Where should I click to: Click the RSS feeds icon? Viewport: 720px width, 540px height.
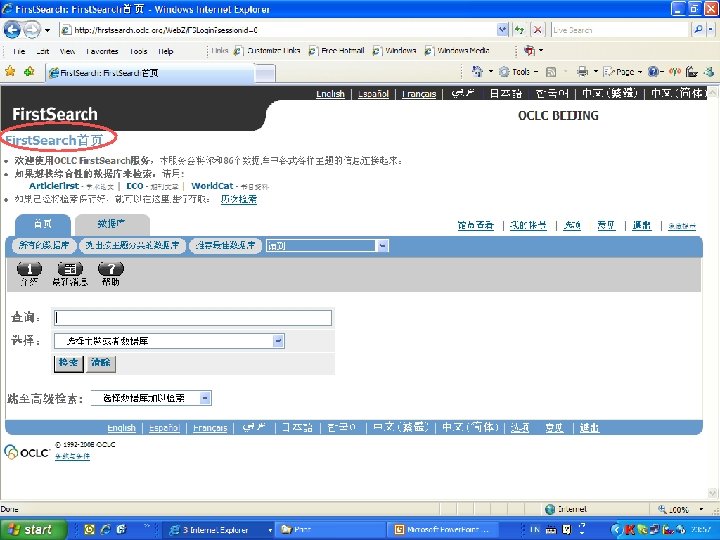point(551,72)
